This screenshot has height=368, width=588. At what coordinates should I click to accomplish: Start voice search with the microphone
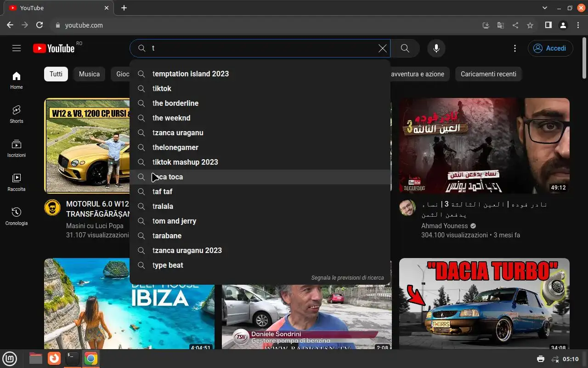[x=436, y=48]
